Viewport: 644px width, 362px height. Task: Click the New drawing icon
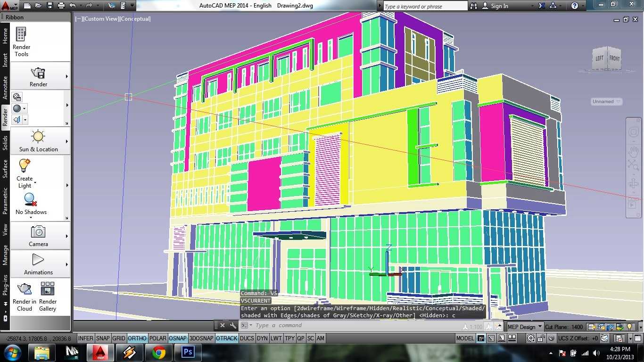click(x=27, y=6)
